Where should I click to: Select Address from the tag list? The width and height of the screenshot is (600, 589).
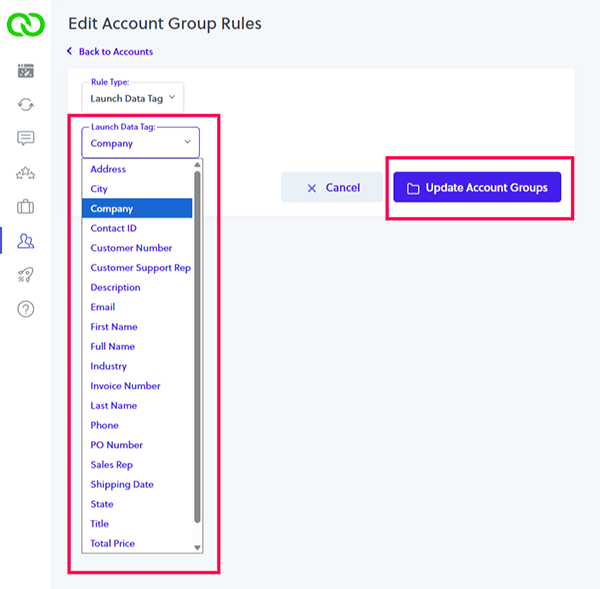click(137, 169)
